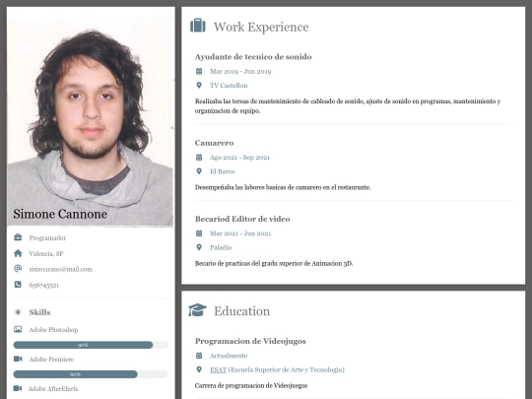This screenshot has width=532, height=399.
Task: Click the location pin beside ESAT
Action: click(x=199, y=369)
